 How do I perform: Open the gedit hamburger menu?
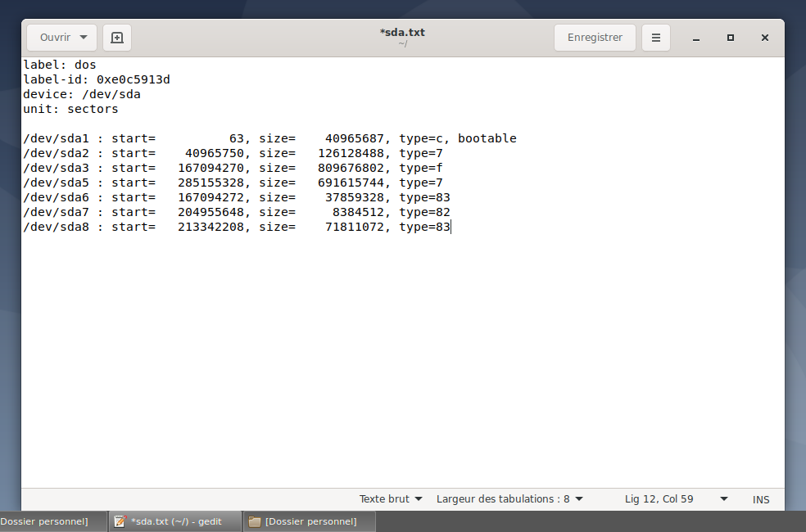point(655,38)
